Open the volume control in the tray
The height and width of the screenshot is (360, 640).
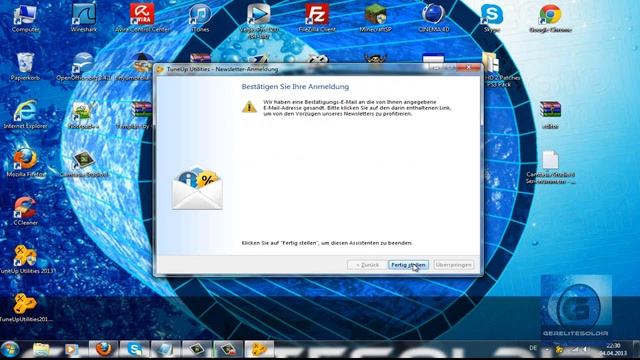pyautogui.click(x=587, y=349)
